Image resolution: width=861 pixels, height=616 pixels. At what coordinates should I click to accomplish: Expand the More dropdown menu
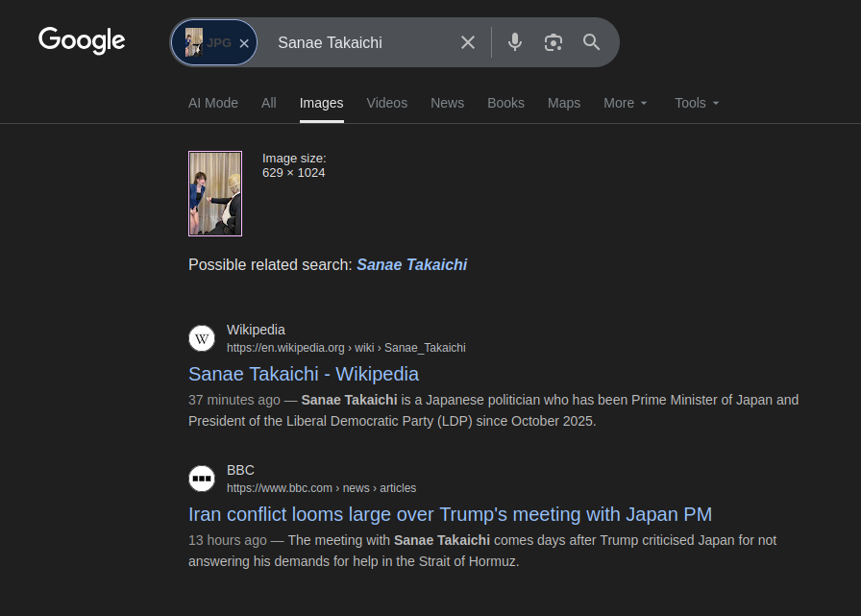[x=626, y=103]
